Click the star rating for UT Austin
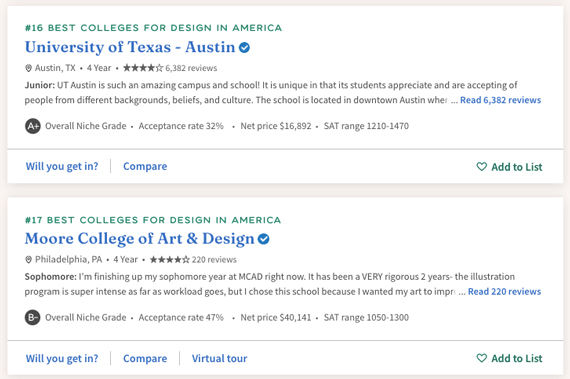The width and height of the screenshot is (570, 379). tap(143, 68)
